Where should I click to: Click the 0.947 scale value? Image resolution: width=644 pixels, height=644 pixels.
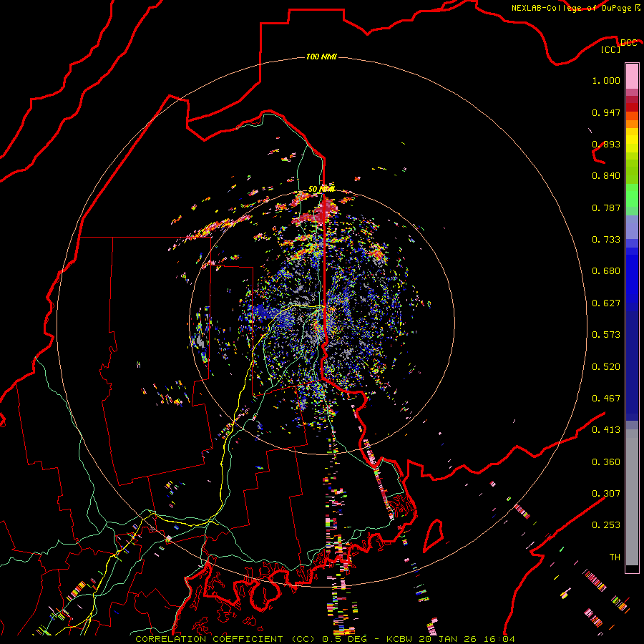coord(606,112)
